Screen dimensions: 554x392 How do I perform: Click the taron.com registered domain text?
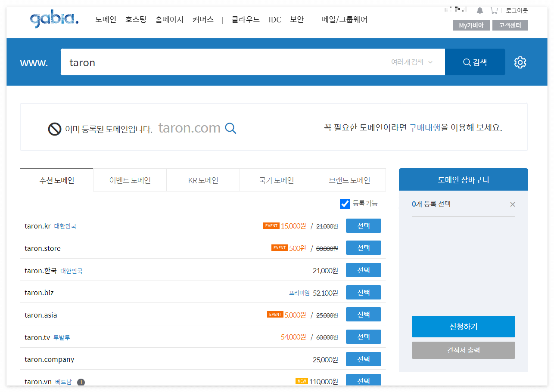[x=190, y=128]
